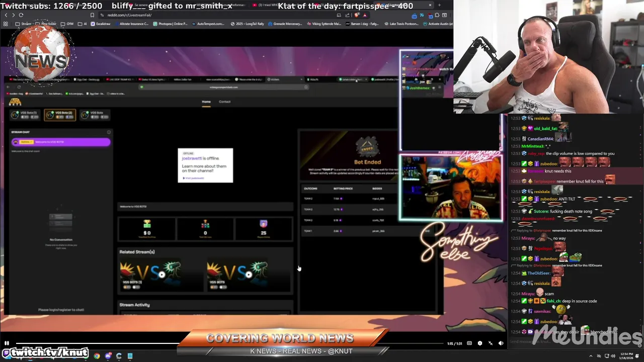Open video player settings gear

click(x=479, y=343)
